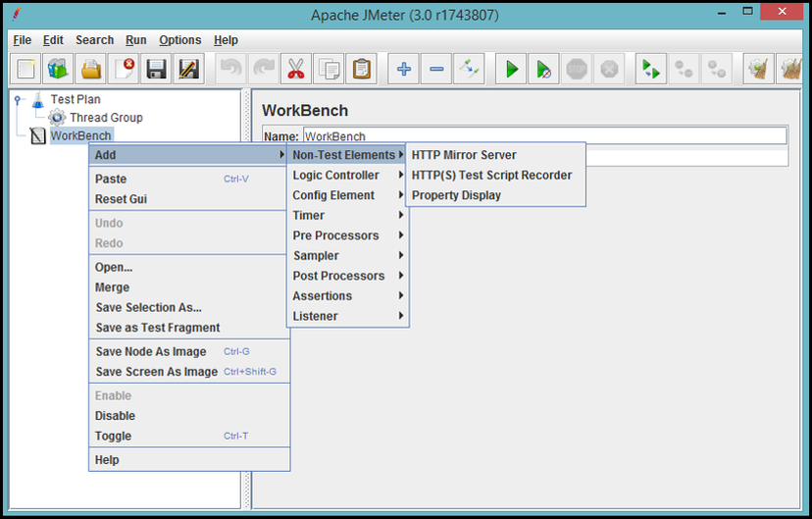This screenshot has height=519, width=812.
Task: Select Thread Group in the tree
Action: [x=105, y=118]
